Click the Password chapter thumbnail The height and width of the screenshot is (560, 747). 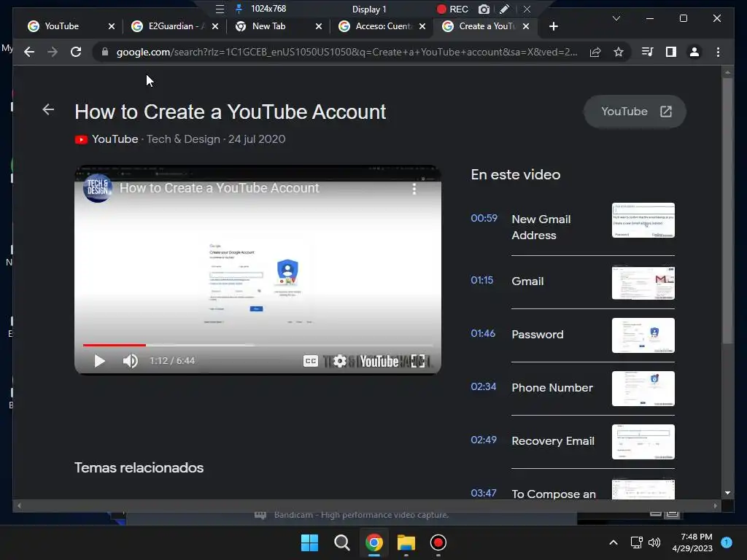643,335
